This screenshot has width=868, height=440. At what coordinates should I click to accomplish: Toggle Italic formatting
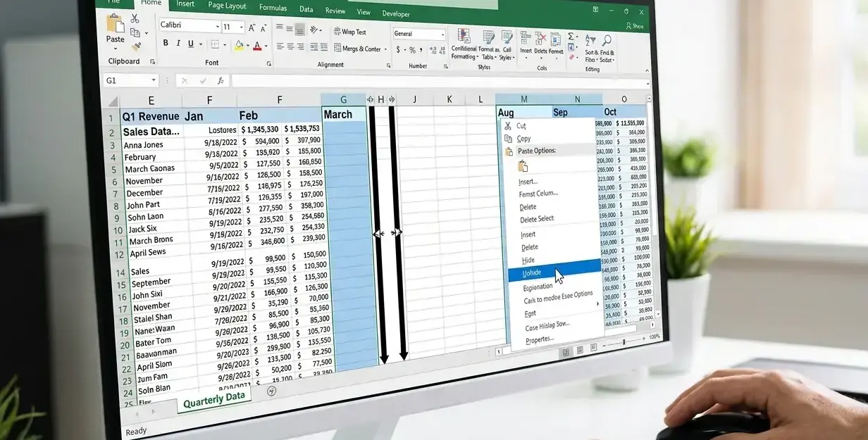[178, 44]
